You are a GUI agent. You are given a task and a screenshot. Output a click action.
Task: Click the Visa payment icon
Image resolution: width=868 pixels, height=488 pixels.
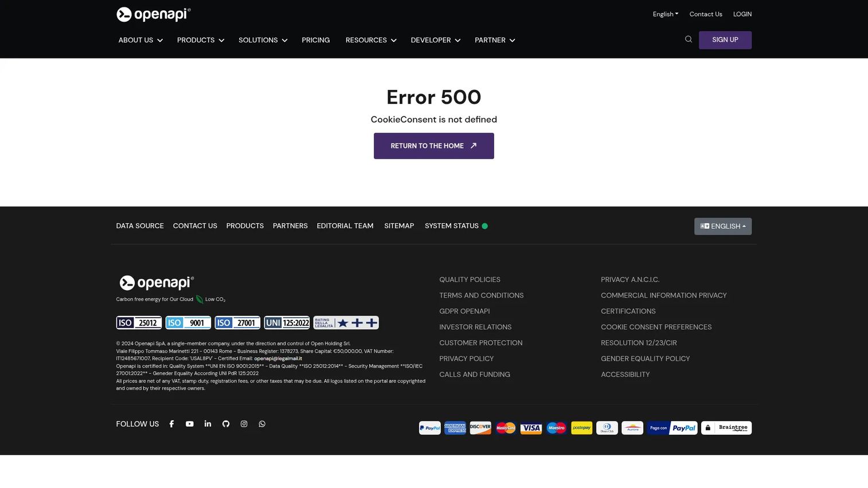tap(531, 428)
